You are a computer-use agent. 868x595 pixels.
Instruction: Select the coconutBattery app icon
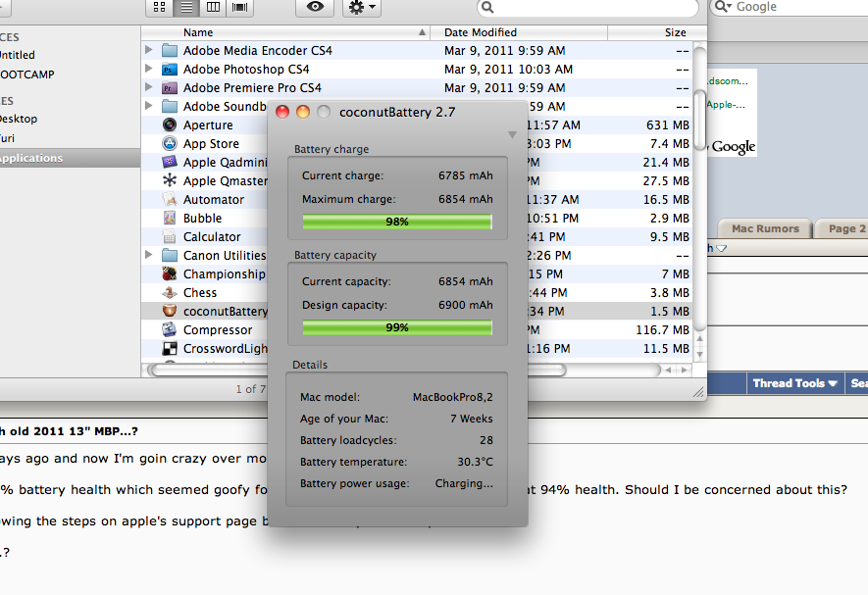(x=170, y=311)
